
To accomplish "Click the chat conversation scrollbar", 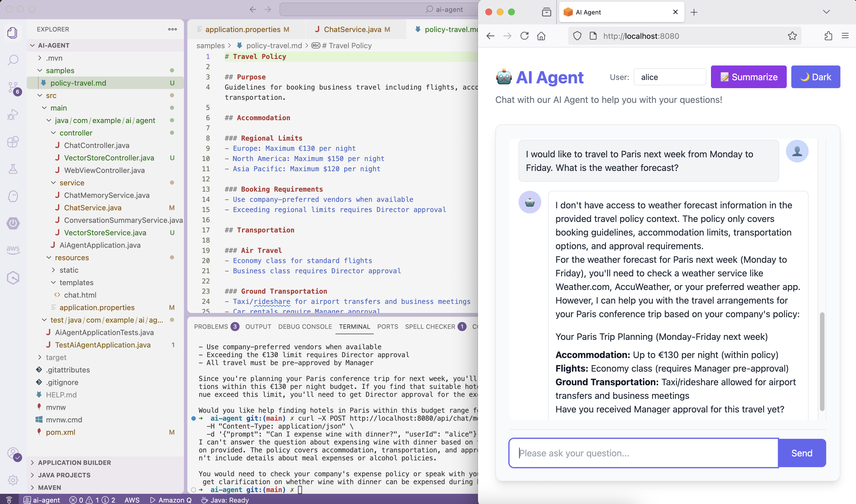I will [x=822, y=361].
